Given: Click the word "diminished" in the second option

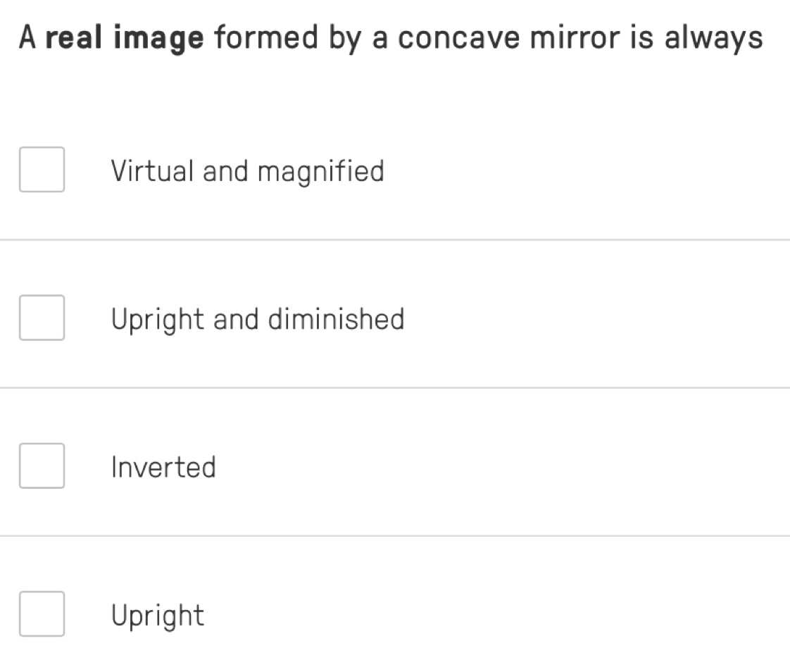Looking at the screenshot, I should click(x=336, y=319).
